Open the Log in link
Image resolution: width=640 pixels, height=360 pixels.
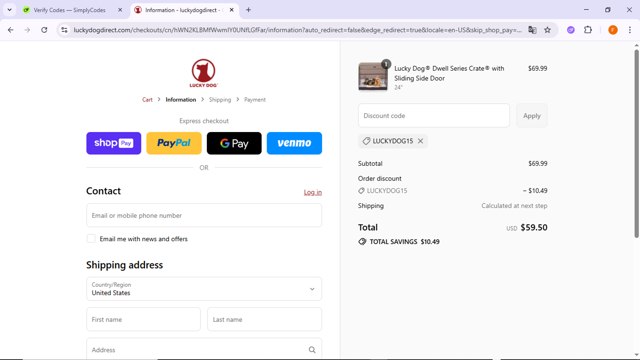313,192
